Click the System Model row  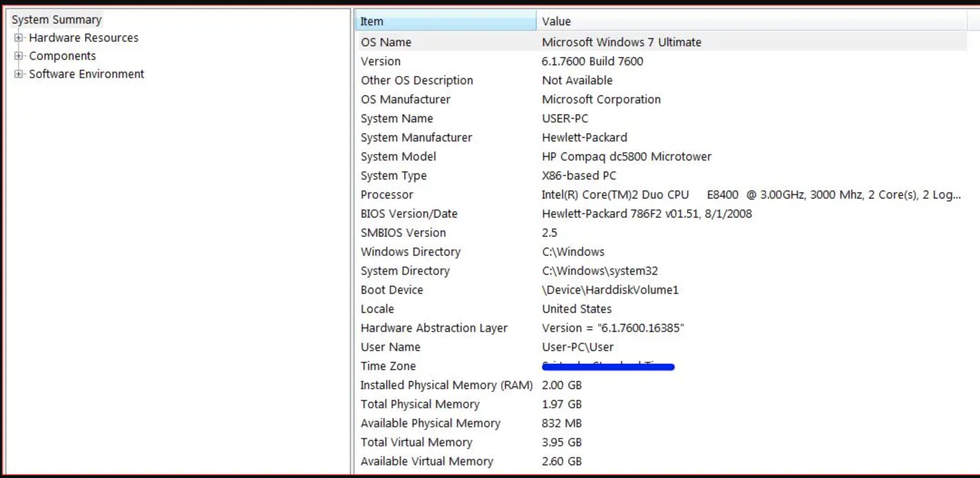click(x=398, y=156)
